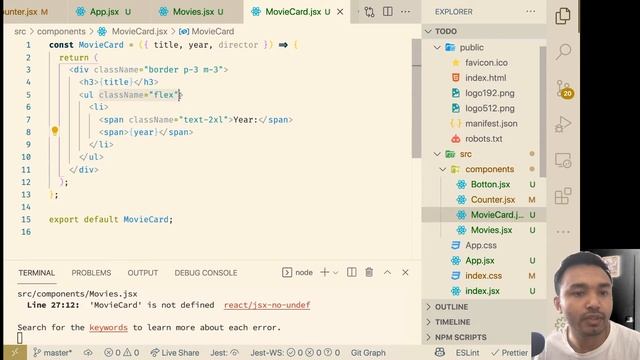Open the Extensions view

563,196
